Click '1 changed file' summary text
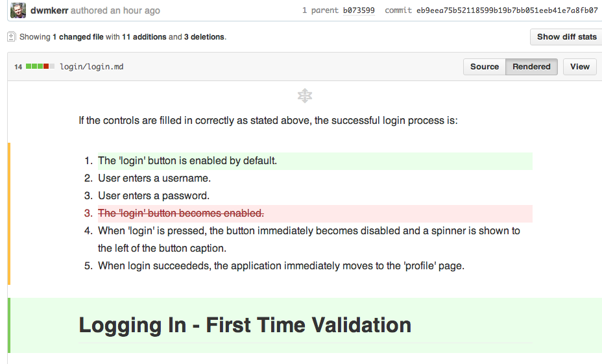 78,37
